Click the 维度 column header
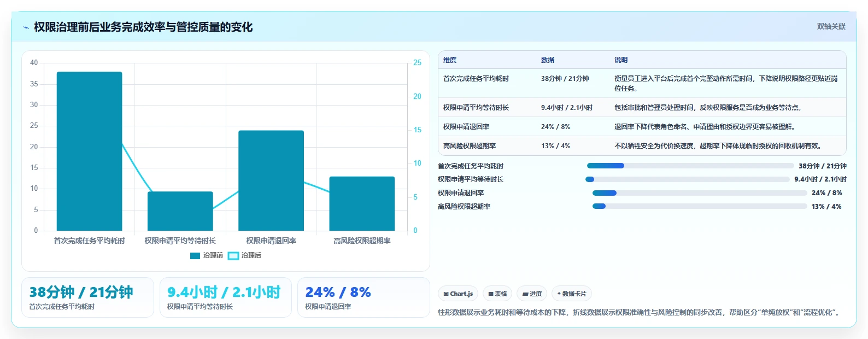 [450, 60]
